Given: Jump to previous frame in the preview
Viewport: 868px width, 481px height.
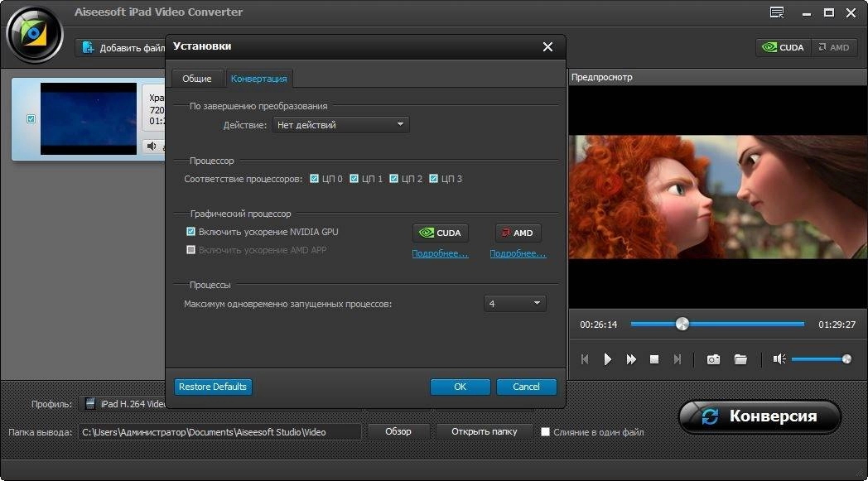Looking at the screenshot, I should point(585,359).
